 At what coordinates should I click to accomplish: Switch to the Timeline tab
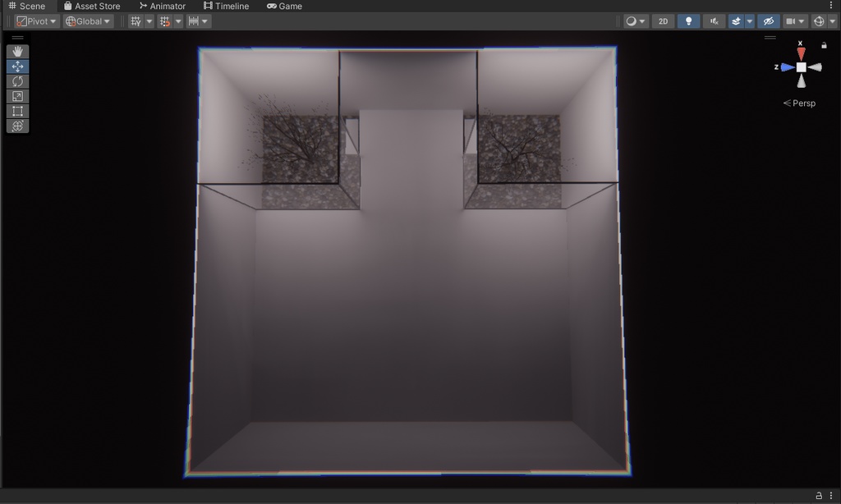[226, 6]
